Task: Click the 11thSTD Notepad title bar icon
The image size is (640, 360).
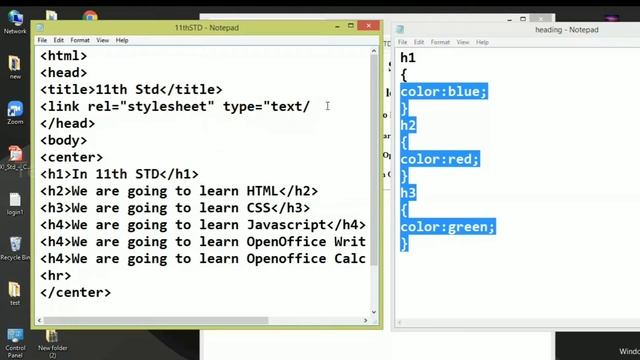Action: (x=40, y=28)
